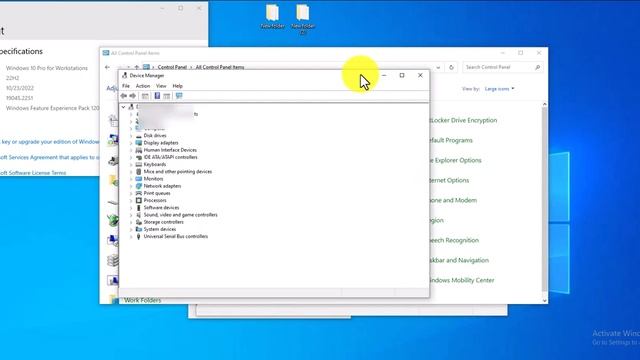
Task: Click the Forward arrow in Device Manager toolbar
Action: 133,96
